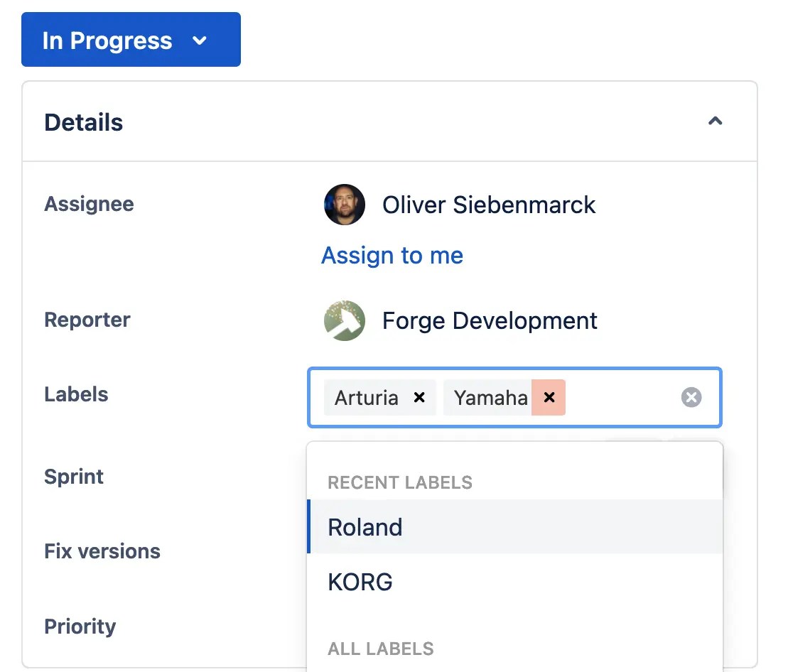Image resolution: width=788 pixels, height=672 pixels.
Task: Click the Forge Development reporter avatar
Action: tap(345, 320)
